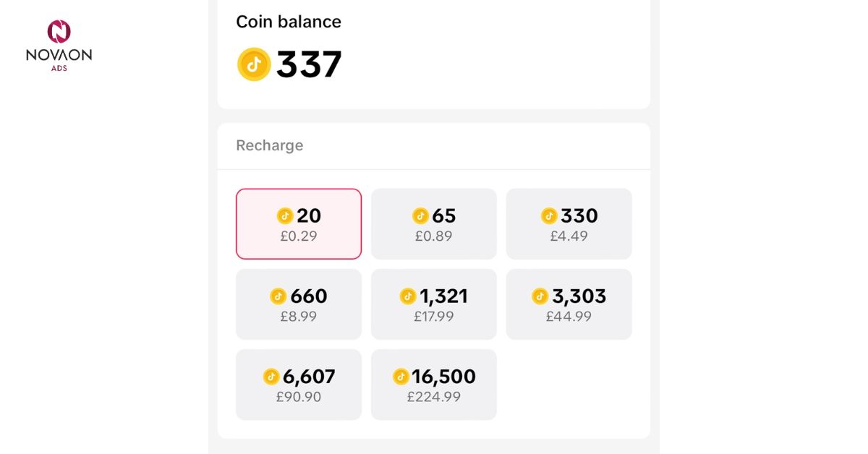Viewport: 868px width, 454px height.
Task: Click the Coin balance heading
Action: pos(289,22)
